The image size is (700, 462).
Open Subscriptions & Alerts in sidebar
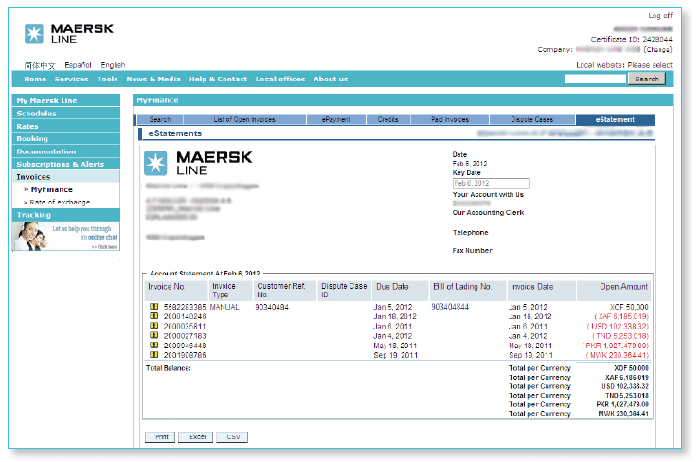click(66, 164)
